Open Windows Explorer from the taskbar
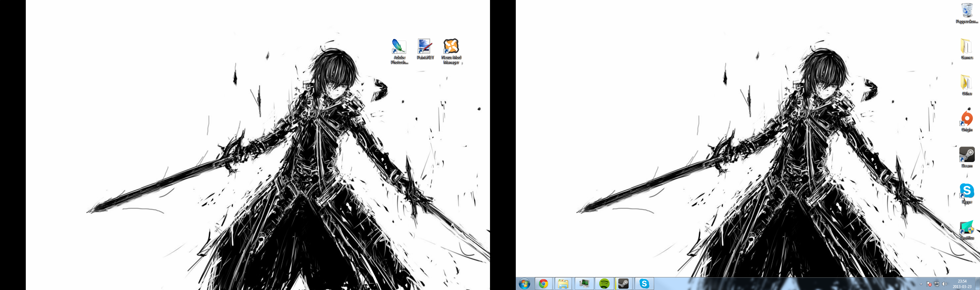The width and height of the screenshot is (980, 290). pos(563,284)
